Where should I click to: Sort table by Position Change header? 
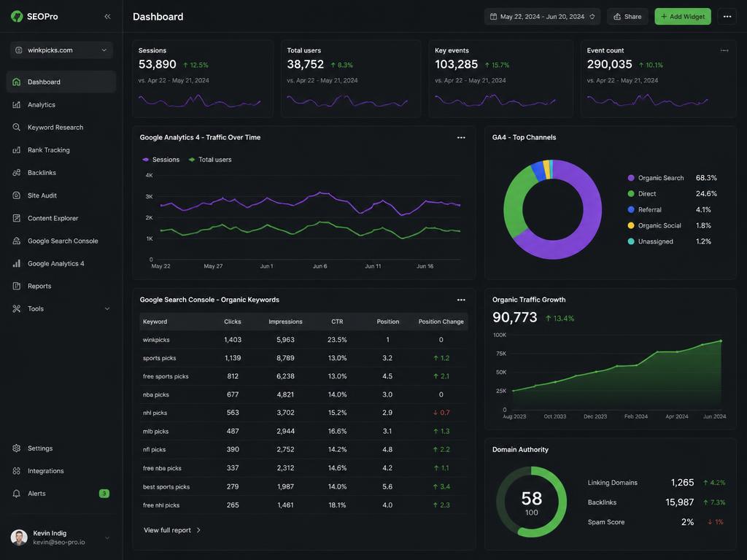441,322
